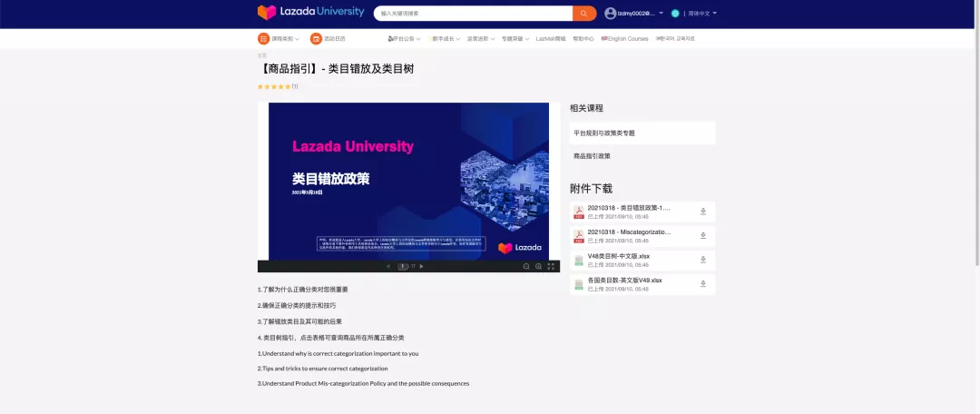The image size is (980, 414).
Task: Open the 简体中文 language dropdown
Action: tap(702, 13)
